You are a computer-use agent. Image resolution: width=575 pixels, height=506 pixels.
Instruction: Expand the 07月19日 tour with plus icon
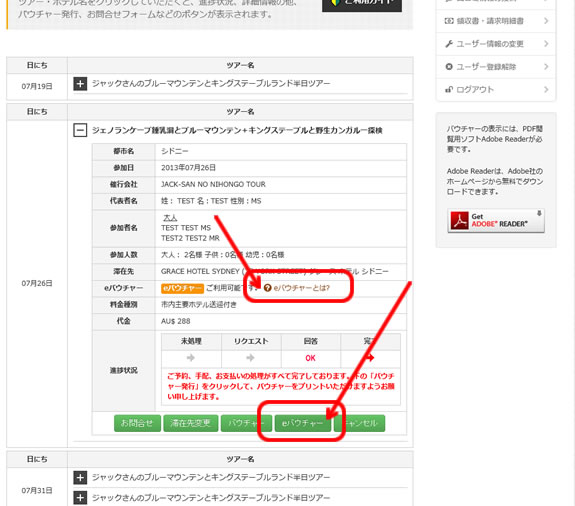click(x=80, y=84)
